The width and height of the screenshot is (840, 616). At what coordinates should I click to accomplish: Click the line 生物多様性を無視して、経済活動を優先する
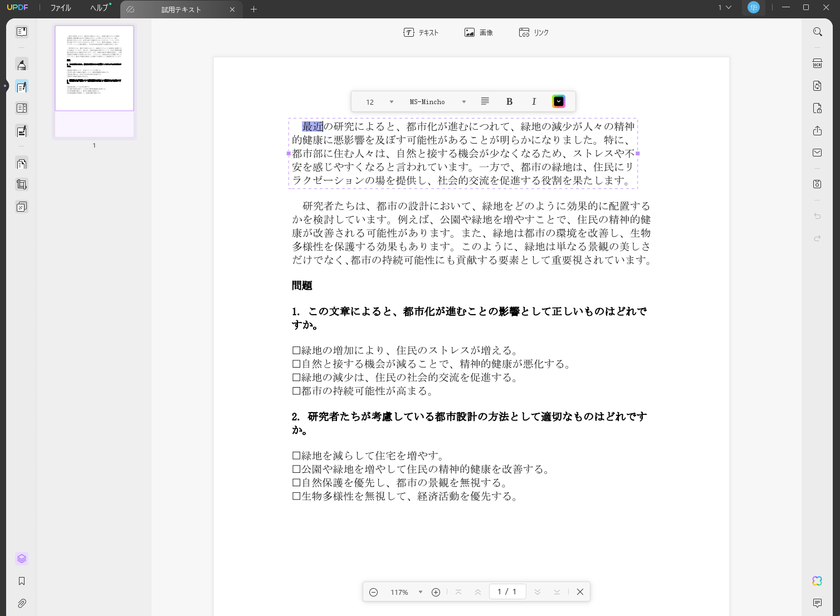click(405, 496)
